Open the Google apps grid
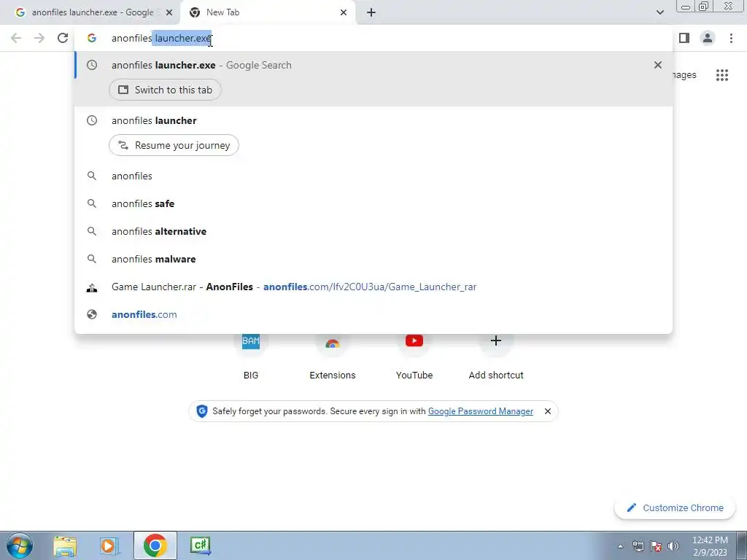Screen dimensions: 747x560 click(x=721, y=75)
